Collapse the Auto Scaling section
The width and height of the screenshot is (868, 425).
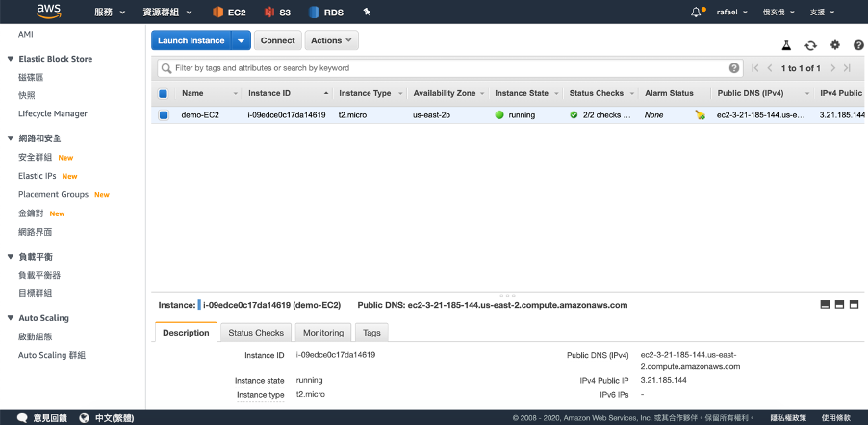pyautogui.click(x=11, y=318)
